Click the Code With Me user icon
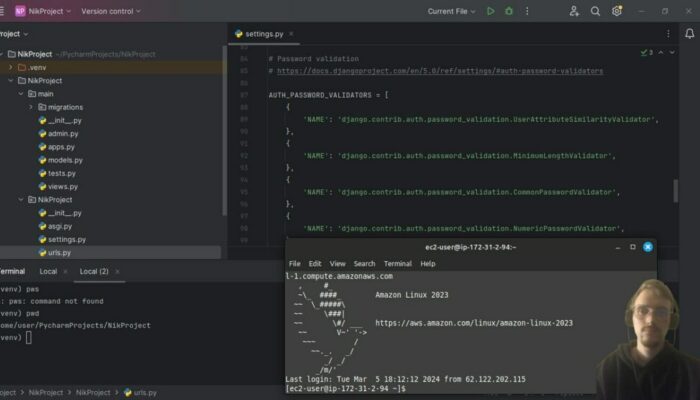The height and width of the screenshot is (400, 700). click(x=574, y=11)
